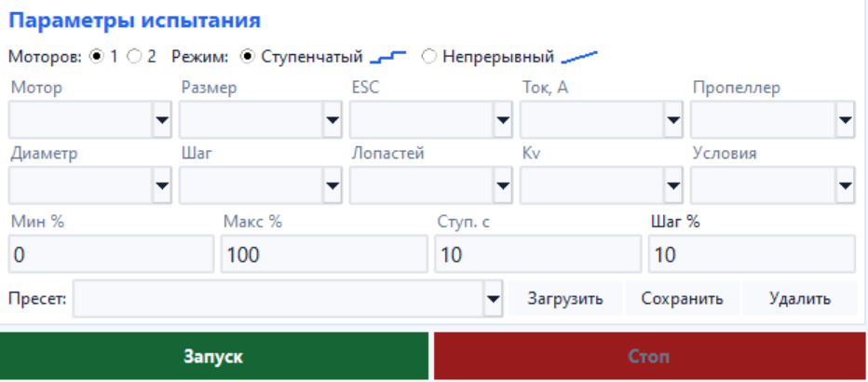The image size is (868, 382).
Task: Click the Удалить preset button
Action: pyautogui.click(x=800, y=299)
